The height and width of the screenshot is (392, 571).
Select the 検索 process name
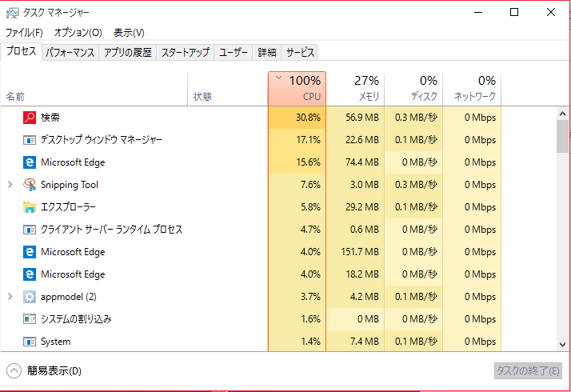pyautogui.click(x=50, y=118)
